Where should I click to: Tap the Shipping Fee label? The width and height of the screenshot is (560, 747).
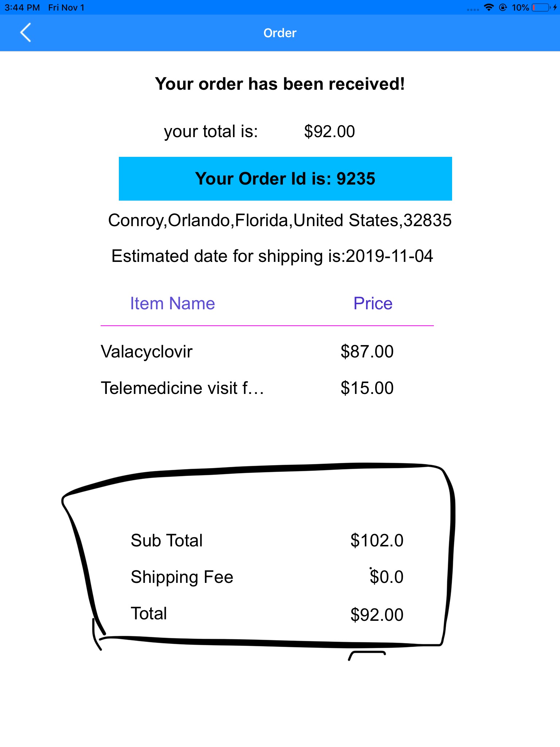[x=182, y=577]
